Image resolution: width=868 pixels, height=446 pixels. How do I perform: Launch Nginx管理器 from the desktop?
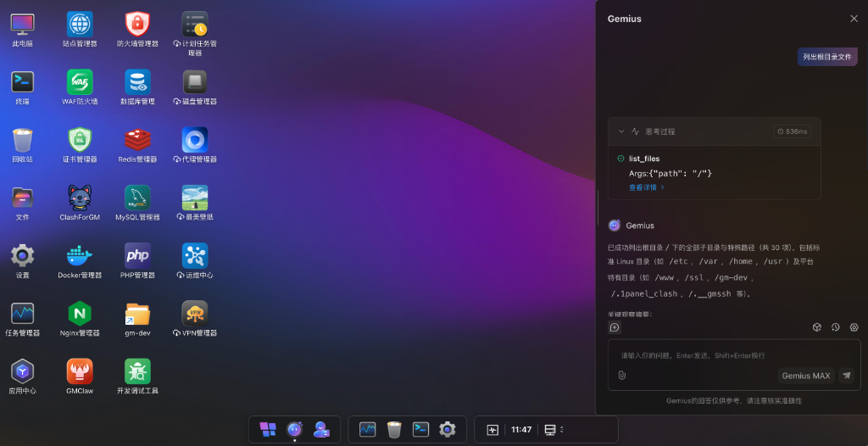click(80, 314)
